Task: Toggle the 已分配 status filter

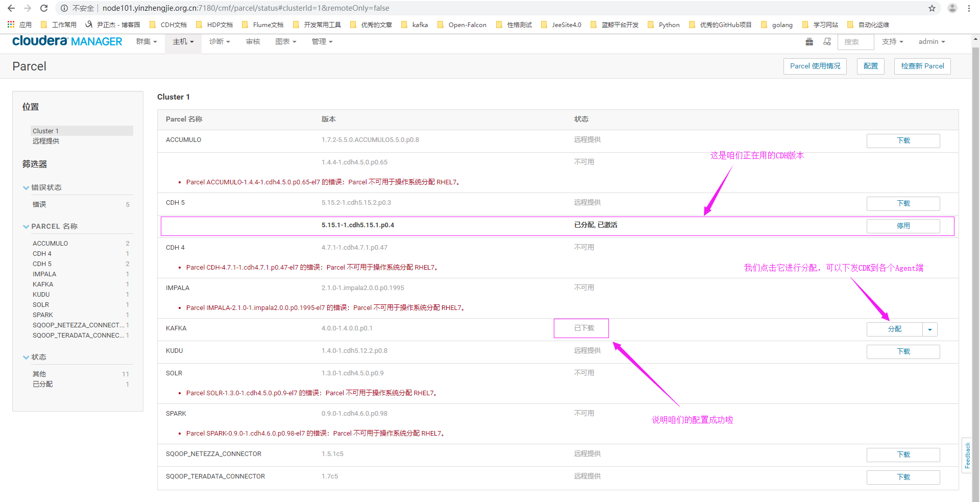Action: [x=42, y=384]
